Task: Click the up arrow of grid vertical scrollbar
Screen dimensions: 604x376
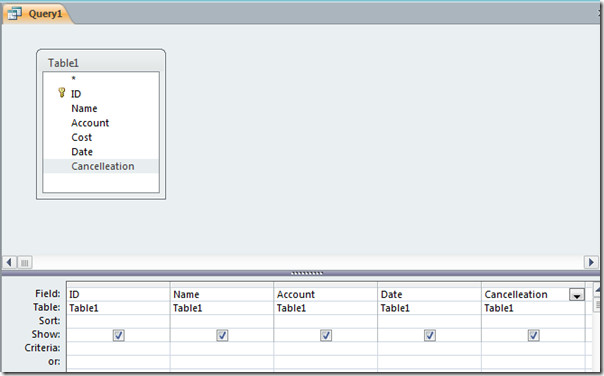Action: coord(597,289)
